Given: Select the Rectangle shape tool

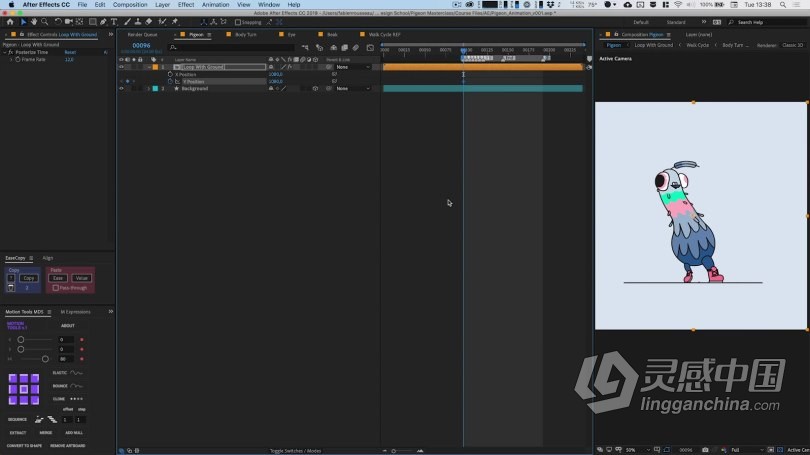Looking at the screenshot, I should coord(92,22).
